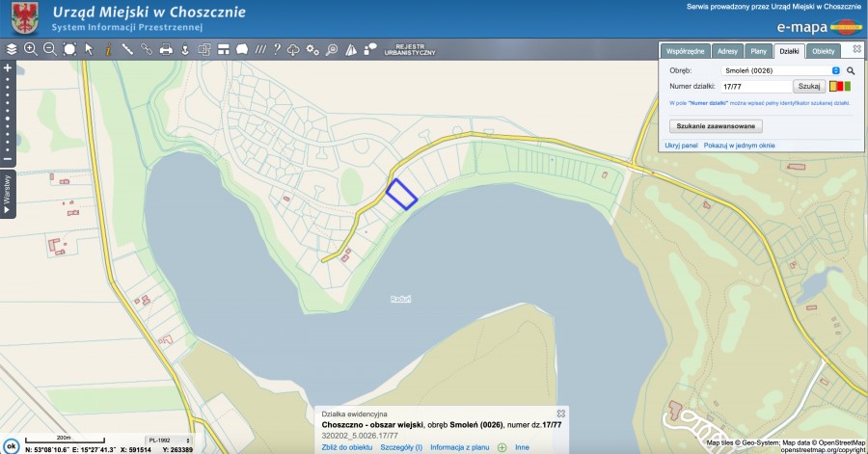The width and height of the screenshot is (868, 454).
Task: Open the Rejestr Urbanistyczny toolbar item
Action: [416, 48]
